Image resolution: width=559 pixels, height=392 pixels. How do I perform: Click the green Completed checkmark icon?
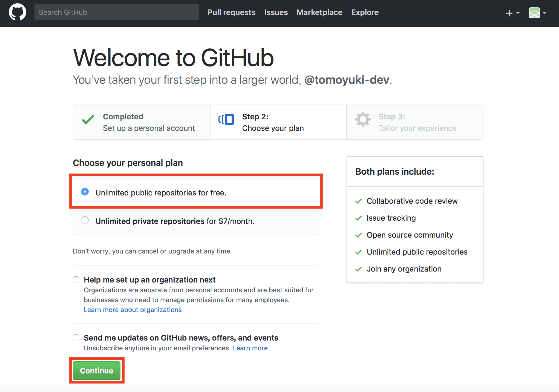[88, 120]
